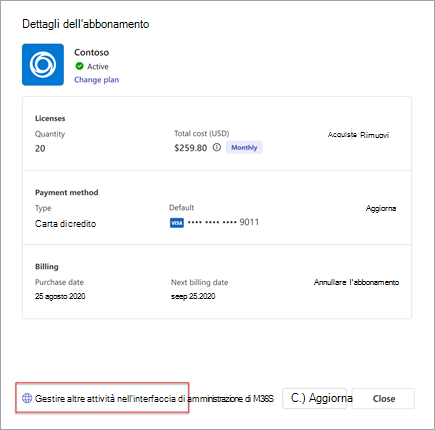The height and width of the screenshot is (430, 435).
Task: Click the globe icon beside the admin link
Action: 27,398
